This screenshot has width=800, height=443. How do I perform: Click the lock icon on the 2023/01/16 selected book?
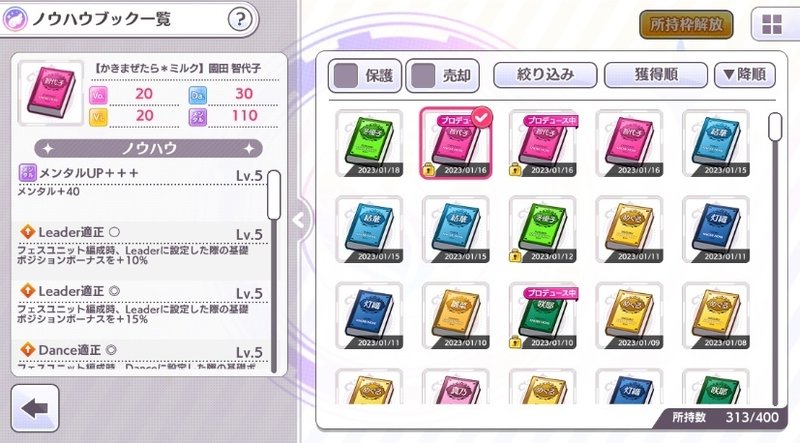pos(429,169)
